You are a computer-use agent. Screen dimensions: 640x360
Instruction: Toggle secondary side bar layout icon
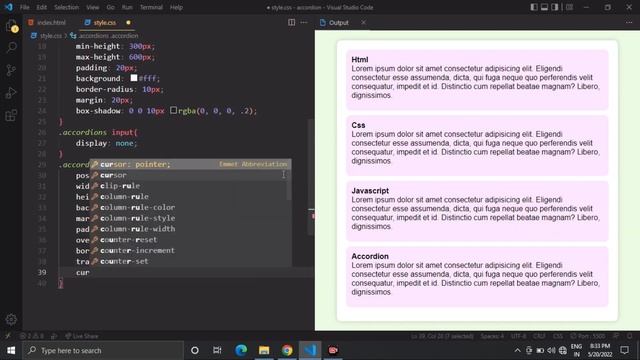click(555, 7)
